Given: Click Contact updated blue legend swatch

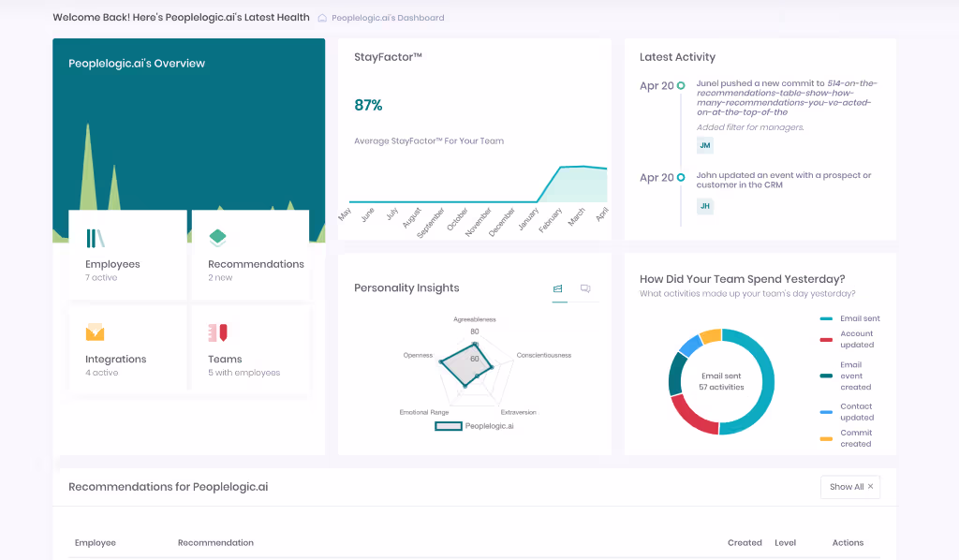Looking at the screenshot, I should click(826, 412).
